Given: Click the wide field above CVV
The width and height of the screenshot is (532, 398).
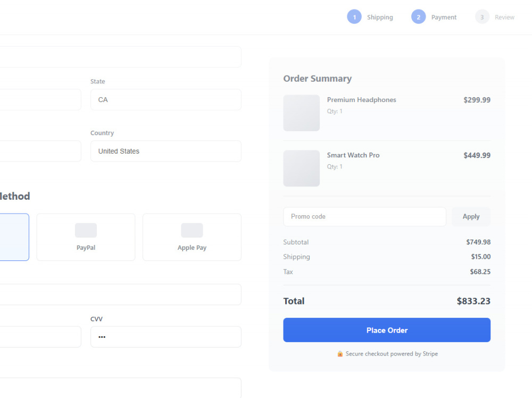Looking at the screenshot, I should [x=120, y=294].
